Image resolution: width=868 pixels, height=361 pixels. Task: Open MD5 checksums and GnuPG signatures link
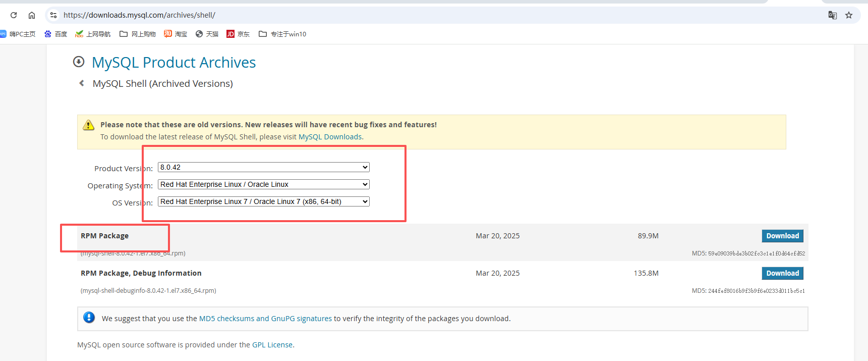click(x=265, y=319)
